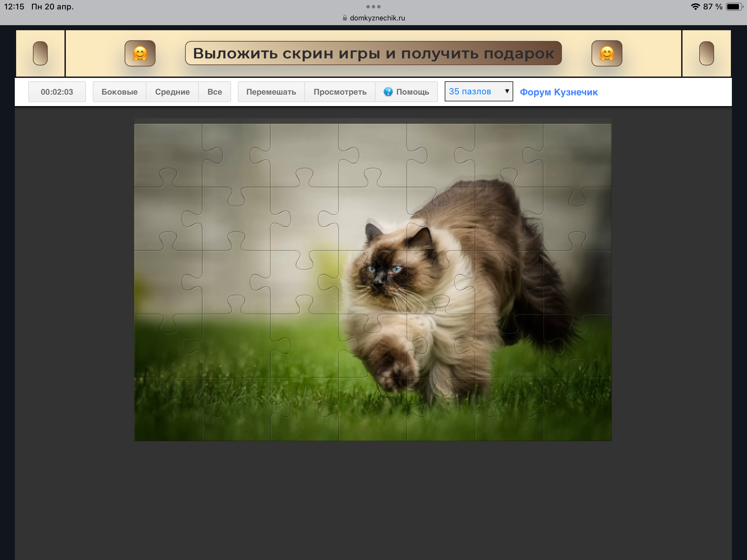Show only Боковые edge pieces
The height and width of the screenshot is (560, 747).
coord(119,92)
